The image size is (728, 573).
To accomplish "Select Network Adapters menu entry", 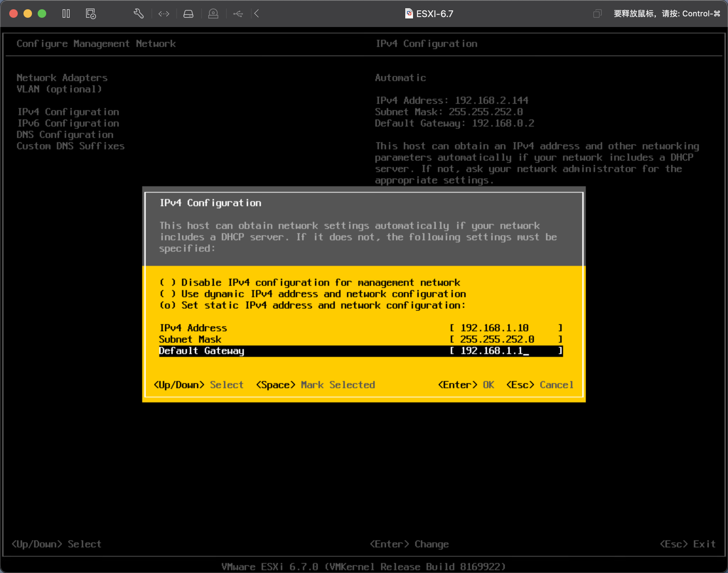I will point(62,78).
